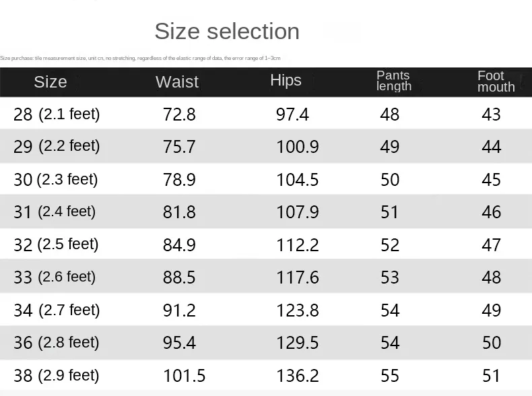Click the Size column header
532x396 pixels.
(51, 81)
